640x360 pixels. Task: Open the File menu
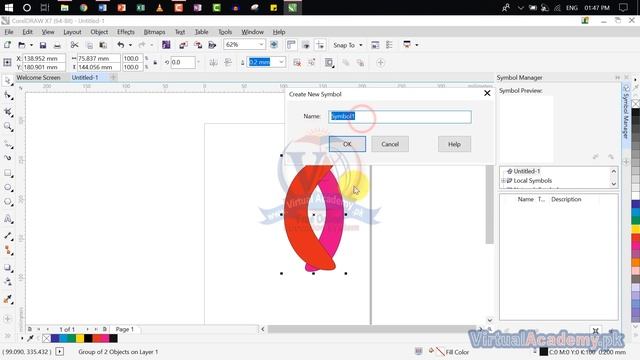click(9, 32)
